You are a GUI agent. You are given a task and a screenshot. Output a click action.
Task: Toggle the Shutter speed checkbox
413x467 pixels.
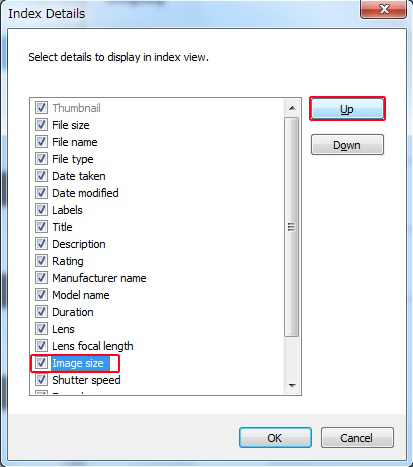point(41,380)
